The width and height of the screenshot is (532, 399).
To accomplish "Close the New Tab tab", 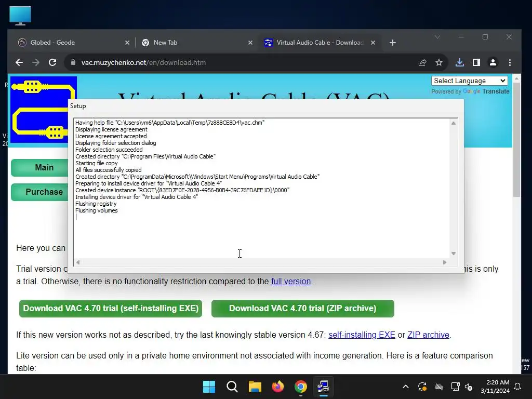I will tap(250, 43).
